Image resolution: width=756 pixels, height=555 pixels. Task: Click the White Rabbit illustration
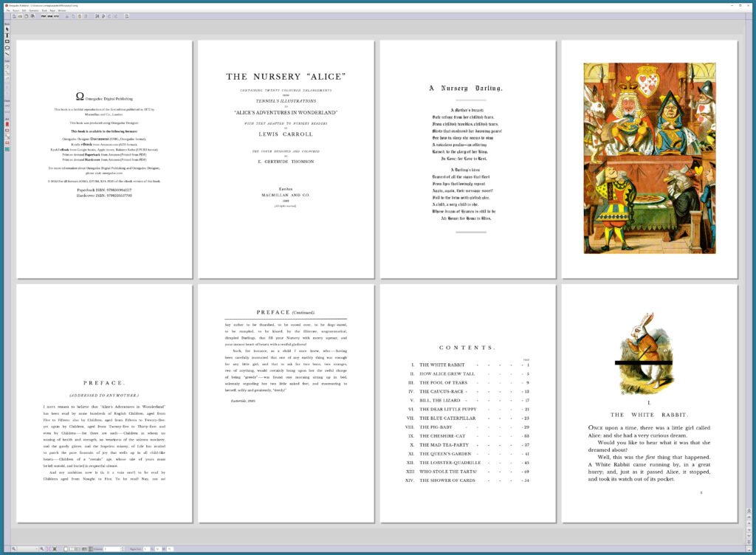644,354
